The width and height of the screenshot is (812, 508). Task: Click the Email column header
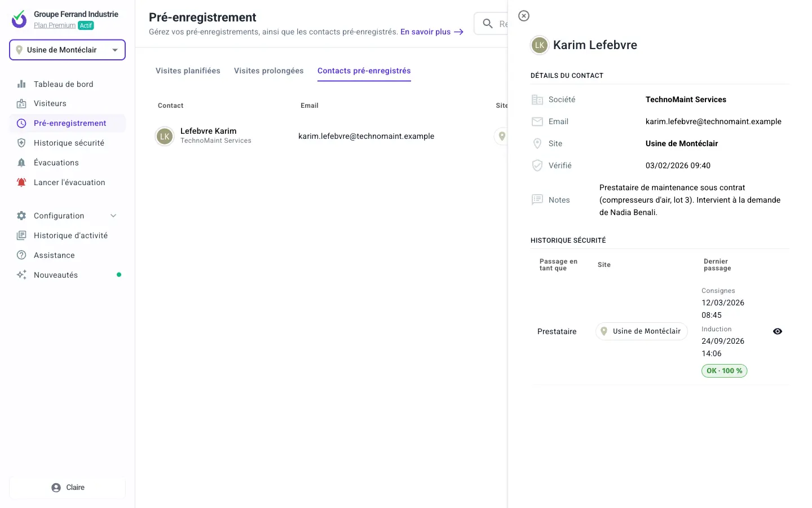coord(310,106)
